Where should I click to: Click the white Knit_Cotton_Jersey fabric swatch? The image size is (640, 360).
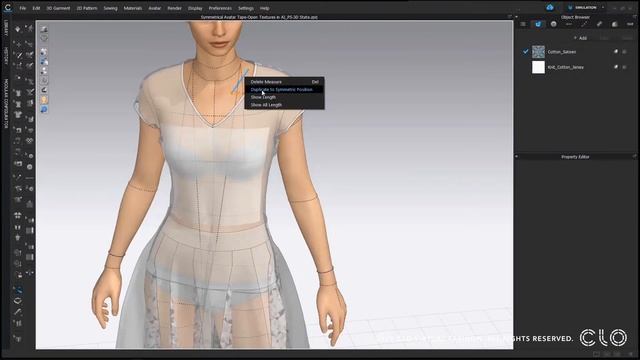[x=538, y=67]
